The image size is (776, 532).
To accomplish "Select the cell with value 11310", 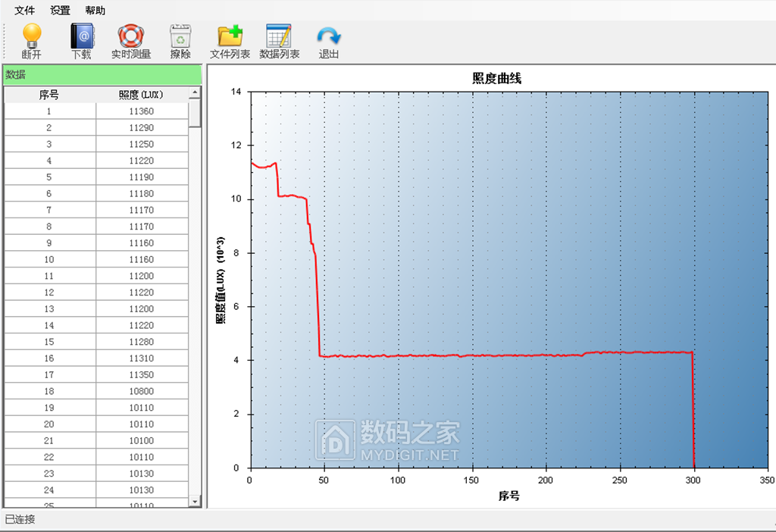I will [x=142, y=358].
